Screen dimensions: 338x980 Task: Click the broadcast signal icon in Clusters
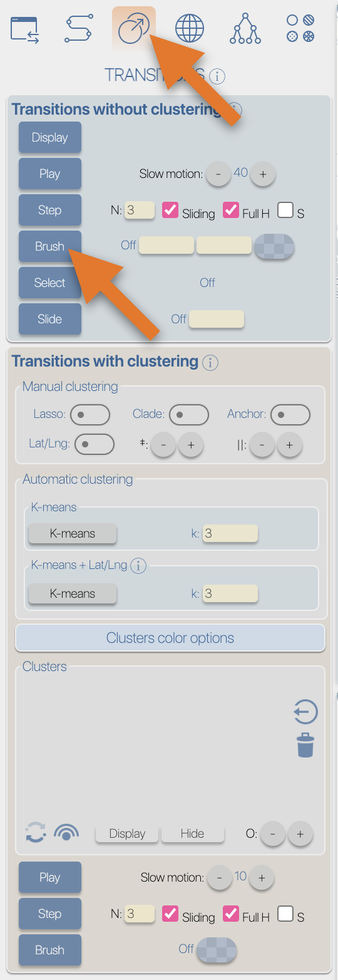[66, 833]
